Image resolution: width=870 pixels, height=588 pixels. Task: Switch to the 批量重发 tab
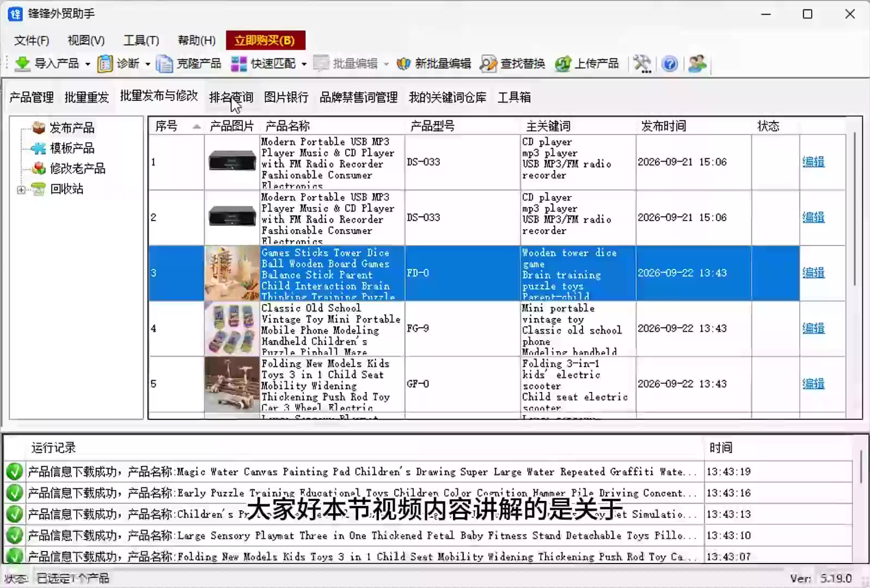click(x=87, y=97)
